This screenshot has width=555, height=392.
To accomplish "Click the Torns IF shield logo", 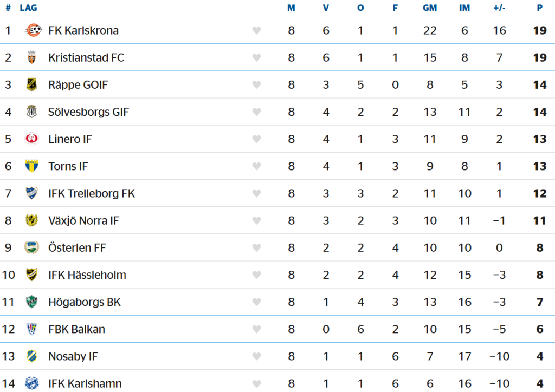I will [32, 166].
